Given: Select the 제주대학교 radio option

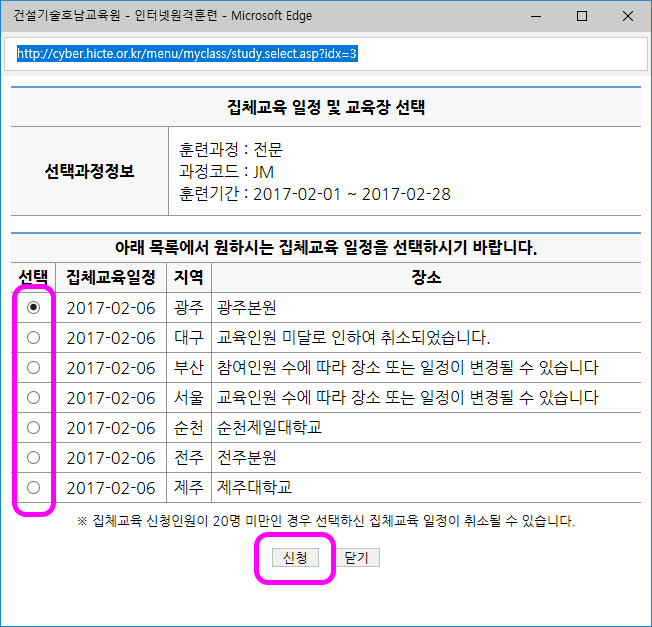Looking at the screenshot, I should coord(33,488).
